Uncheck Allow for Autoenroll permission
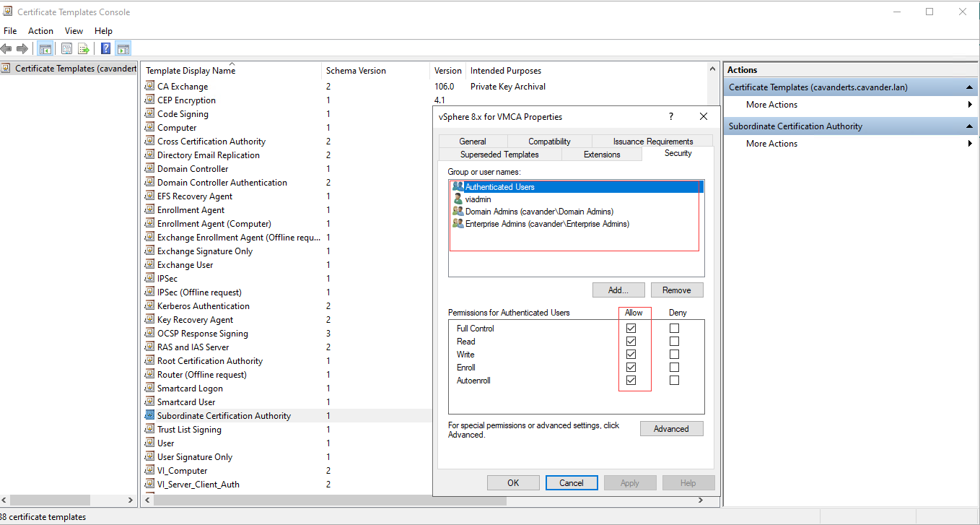980x525 pixels. 631,381
